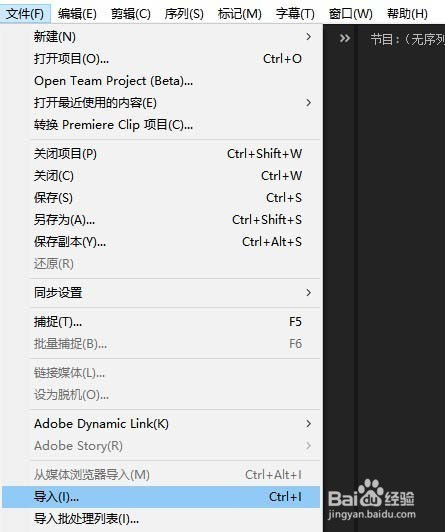
Task: Expand the 新建(N) submenu arrow
Action: tap(308, 36)
